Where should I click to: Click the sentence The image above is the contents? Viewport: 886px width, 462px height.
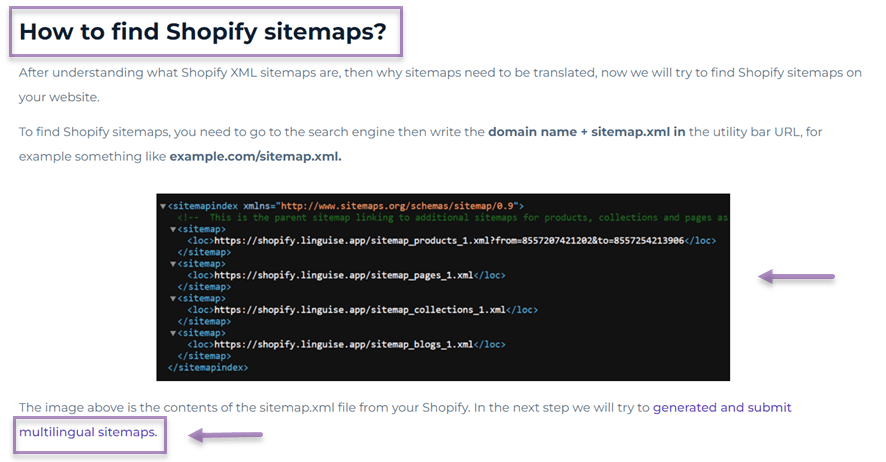pos(245,407)
